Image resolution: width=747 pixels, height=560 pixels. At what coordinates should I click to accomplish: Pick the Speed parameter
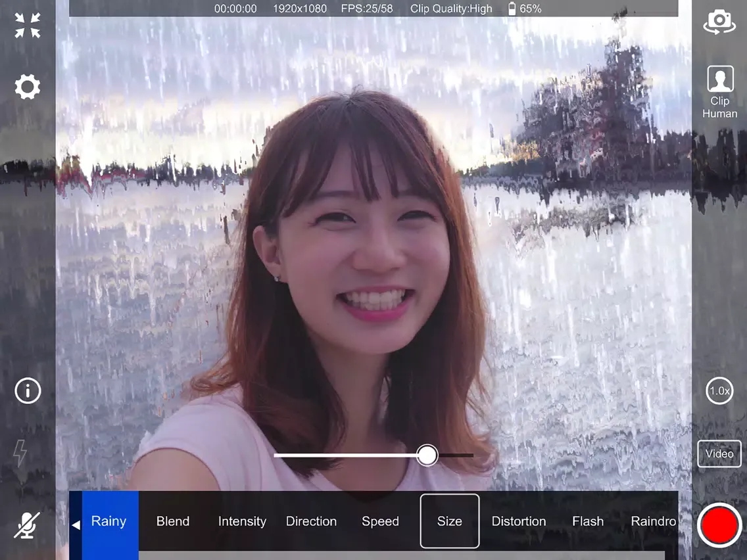coord(380,521)
